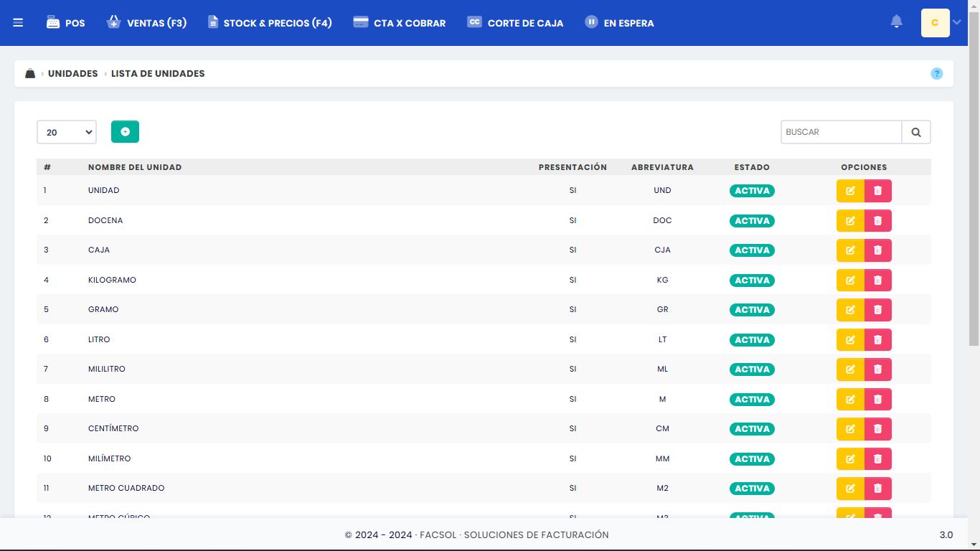
Task: Open STOCK & PRECIOS (F4)
Action: click(270, 23)
